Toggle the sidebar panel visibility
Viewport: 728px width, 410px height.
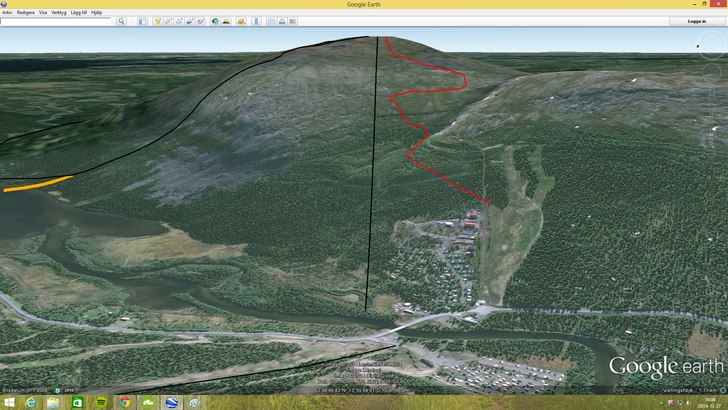point(144,21)
